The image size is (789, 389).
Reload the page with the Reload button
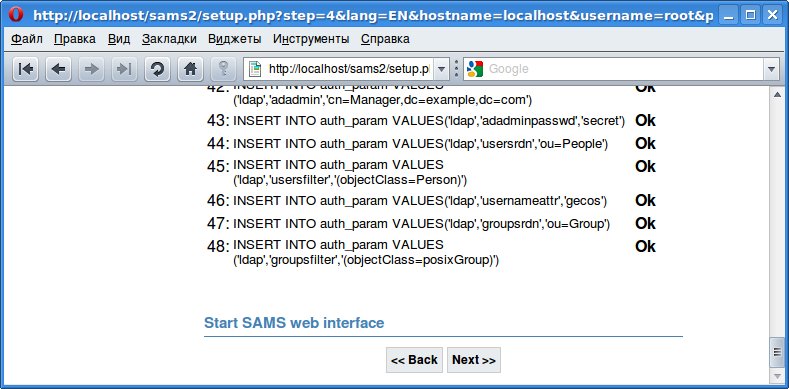[x=157, y=69]
